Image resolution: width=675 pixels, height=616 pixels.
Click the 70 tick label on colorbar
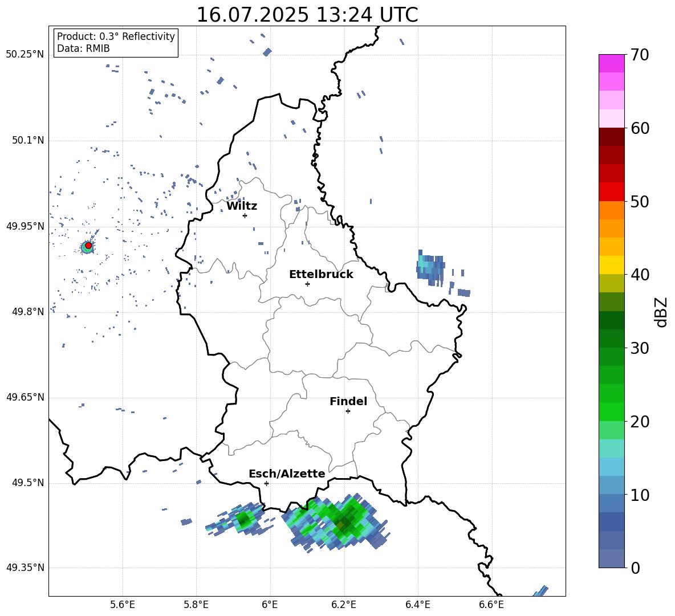[x=640, y=55]
